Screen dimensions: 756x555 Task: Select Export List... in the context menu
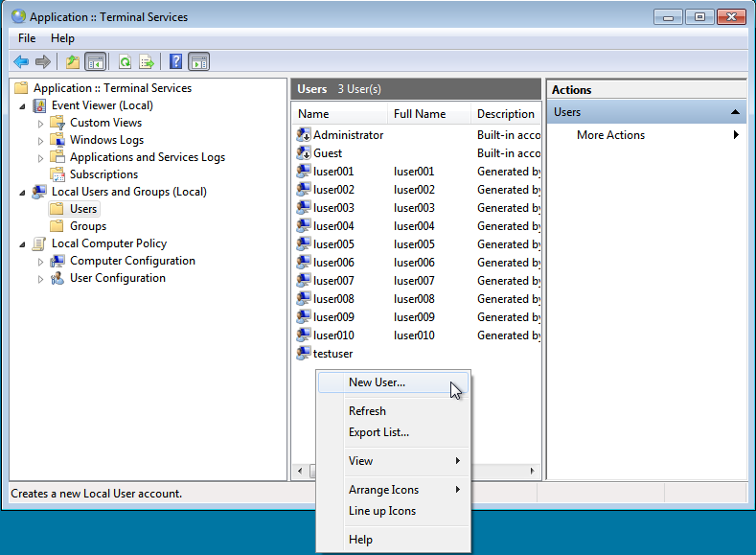(x=378, y=432)
